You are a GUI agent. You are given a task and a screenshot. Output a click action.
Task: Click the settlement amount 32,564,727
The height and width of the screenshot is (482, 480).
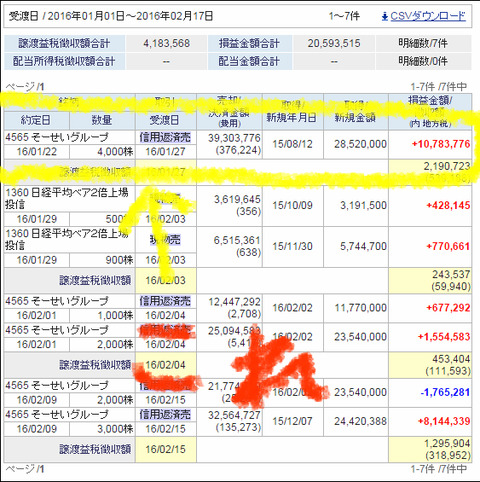tap(234, 415)
